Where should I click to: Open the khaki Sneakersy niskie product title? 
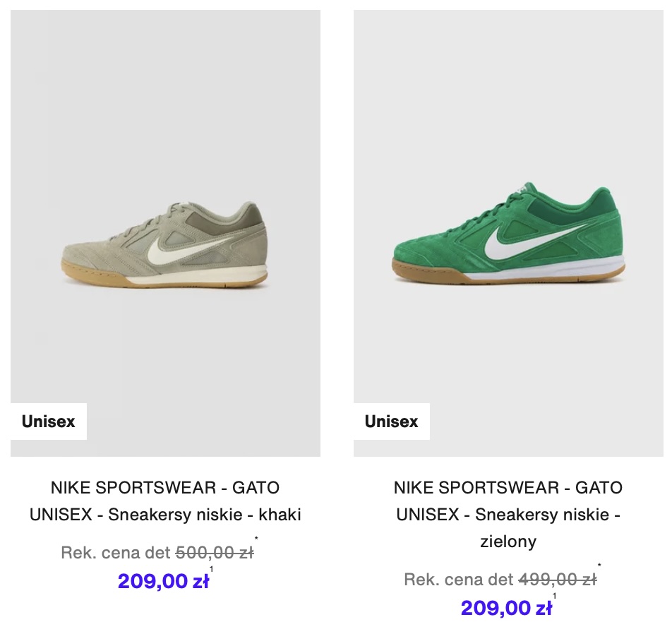[165, 501]
